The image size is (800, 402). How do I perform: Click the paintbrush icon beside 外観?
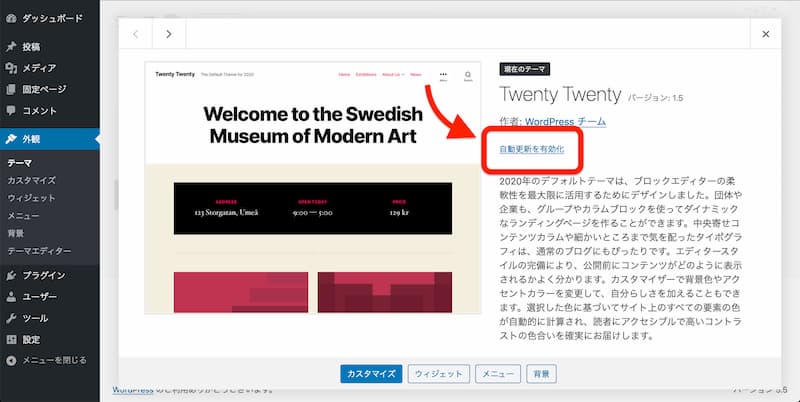point(11,139)
